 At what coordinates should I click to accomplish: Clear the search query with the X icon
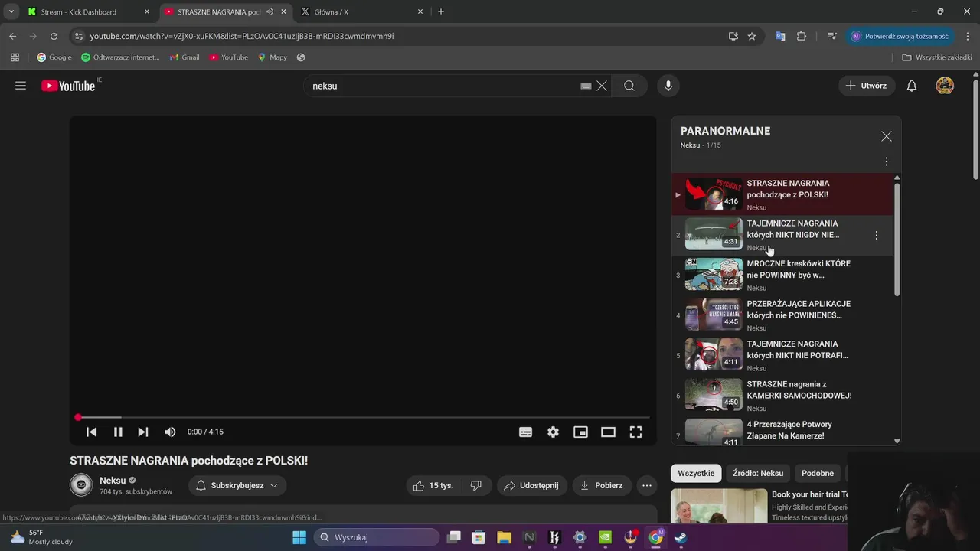coord(602,86)
